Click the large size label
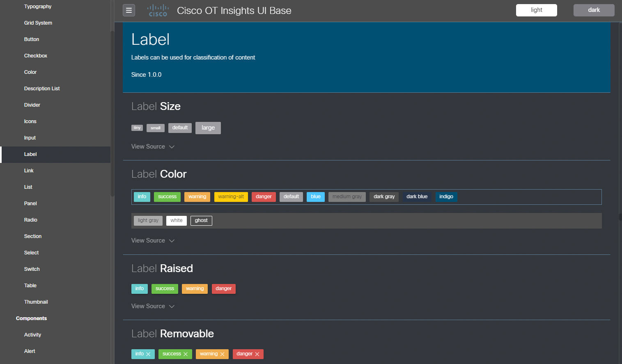 pos(208,128)
